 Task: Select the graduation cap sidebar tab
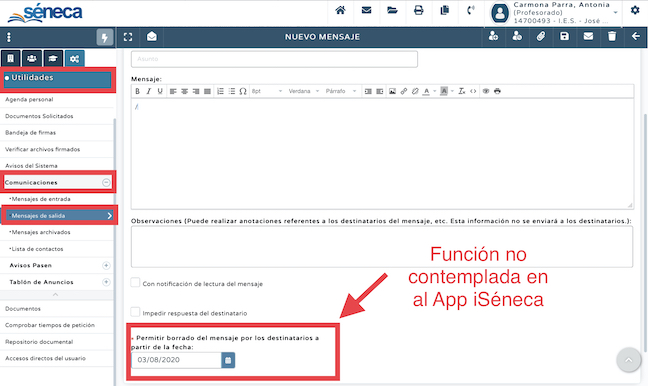point(53,59)
